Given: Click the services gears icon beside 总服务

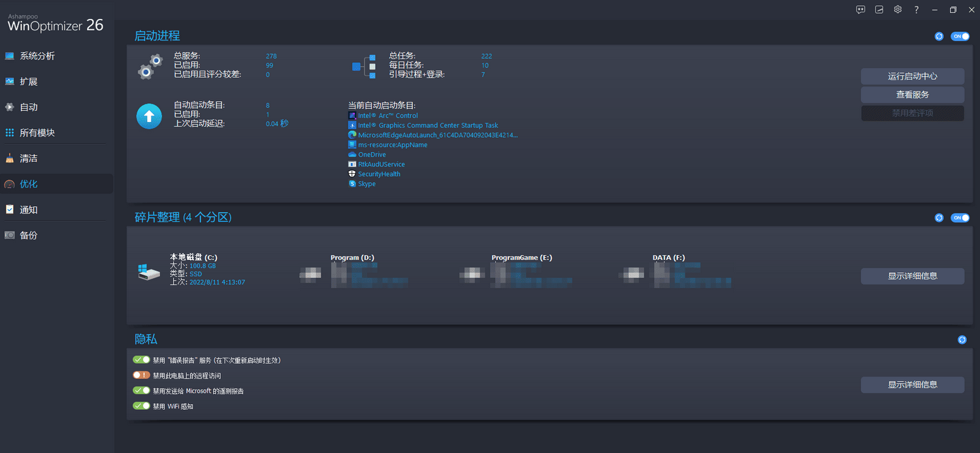Looking at the screenshot, I should (x=150, y=66).
